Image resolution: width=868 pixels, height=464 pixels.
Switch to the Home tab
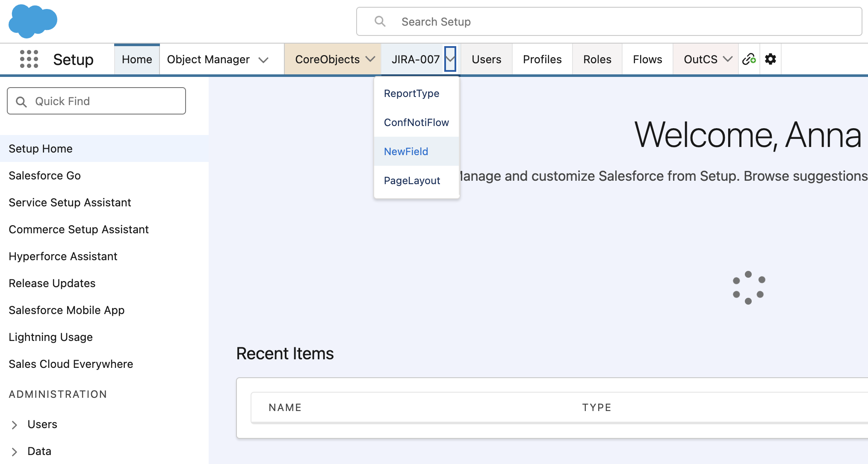point(137,59)
